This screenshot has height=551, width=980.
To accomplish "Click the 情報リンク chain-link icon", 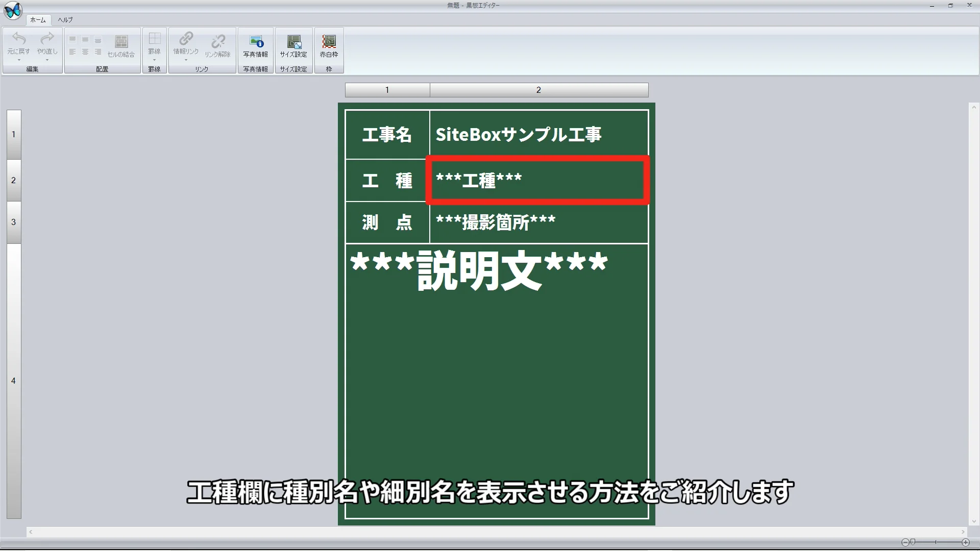I will click(186, 40).
